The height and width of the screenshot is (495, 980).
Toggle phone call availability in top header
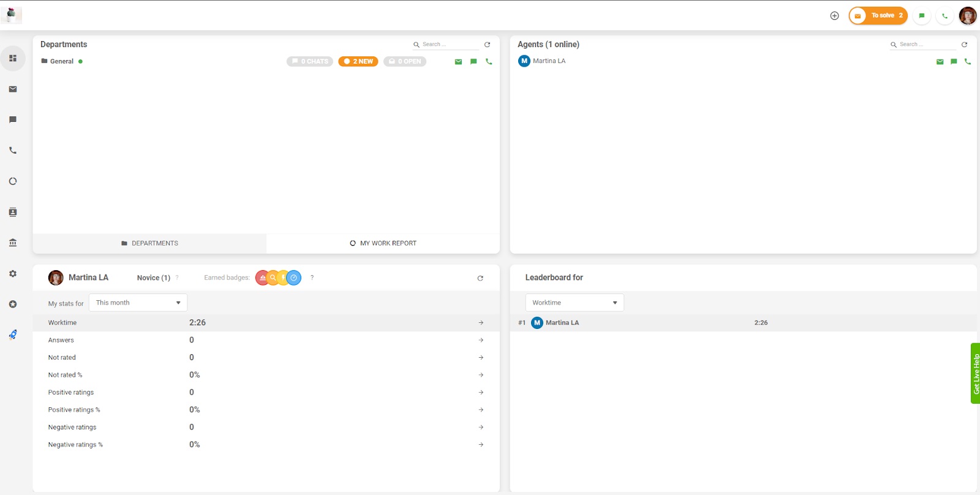click(x=944, y=16)
